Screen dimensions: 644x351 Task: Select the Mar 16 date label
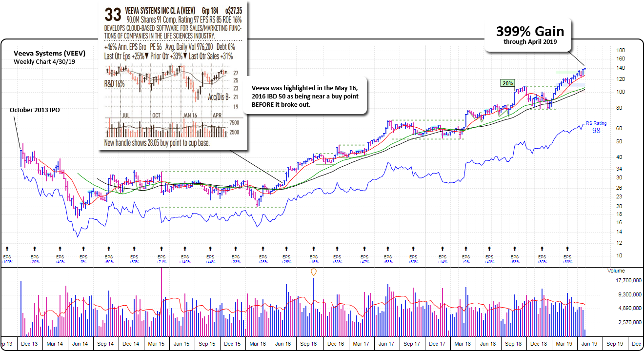[x=258, y=344]
